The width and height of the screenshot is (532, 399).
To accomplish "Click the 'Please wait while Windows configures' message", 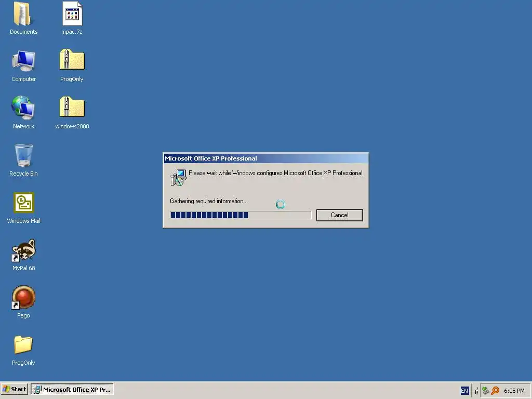I will click(x=275, y=173).
